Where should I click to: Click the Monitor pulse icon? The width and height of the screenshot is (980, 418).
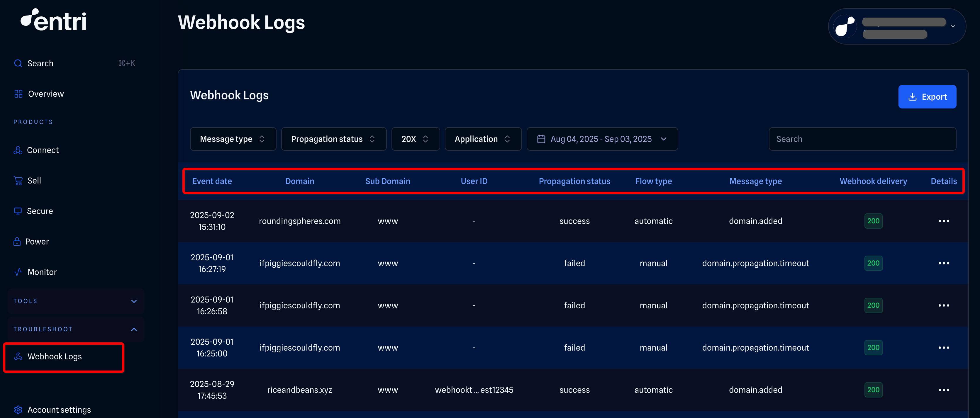[x=18, y=272]
